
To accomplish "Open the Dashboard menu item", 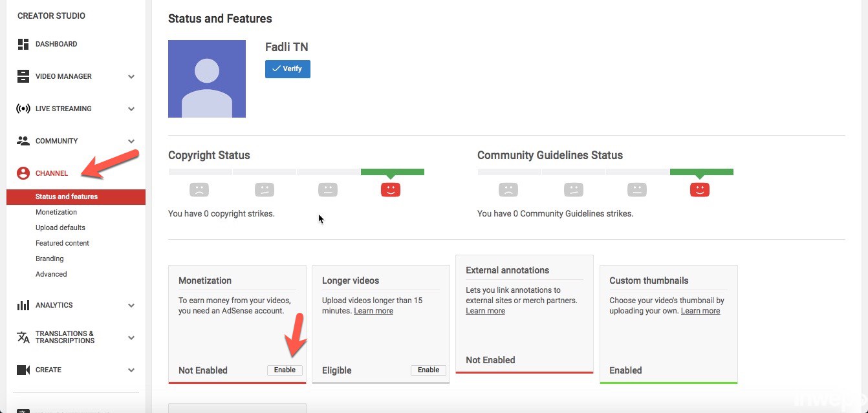I will [56, 44].
